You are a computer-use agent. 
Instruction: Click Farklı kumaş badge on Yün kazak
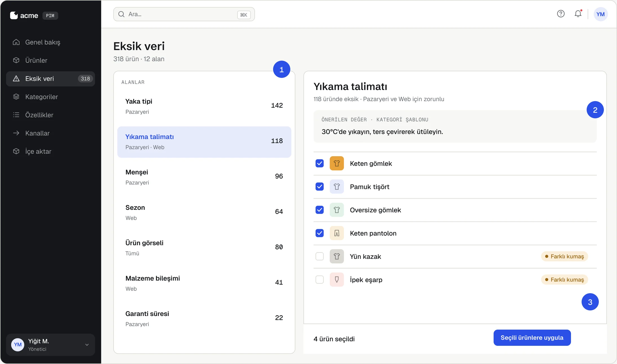564,256
